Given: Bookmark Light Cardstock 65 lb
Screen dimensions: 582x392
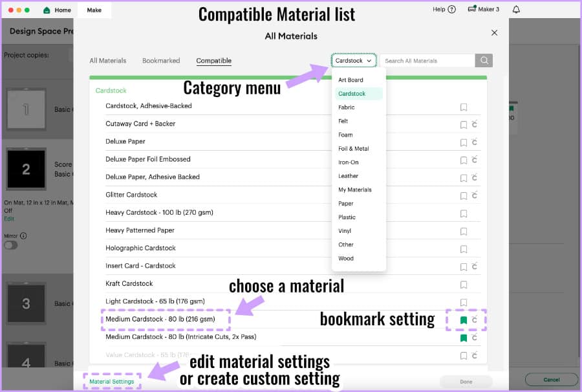Looking at the screenshot, I should (x=463, y=303).
